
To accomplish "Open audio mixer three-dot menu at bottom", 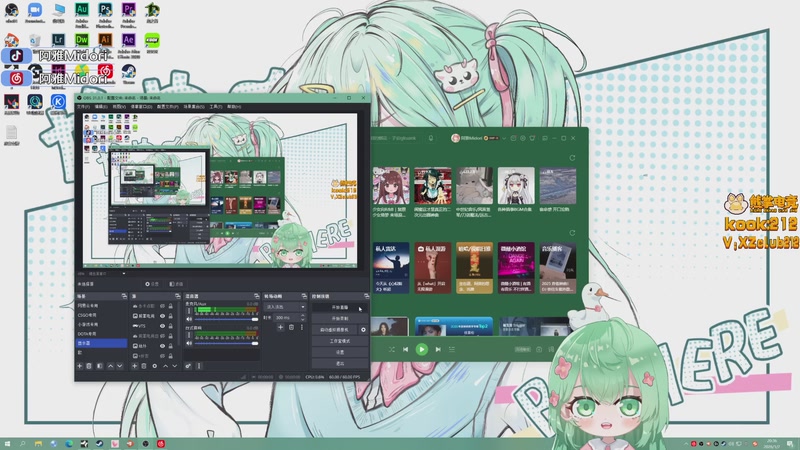I will (199, 366).
